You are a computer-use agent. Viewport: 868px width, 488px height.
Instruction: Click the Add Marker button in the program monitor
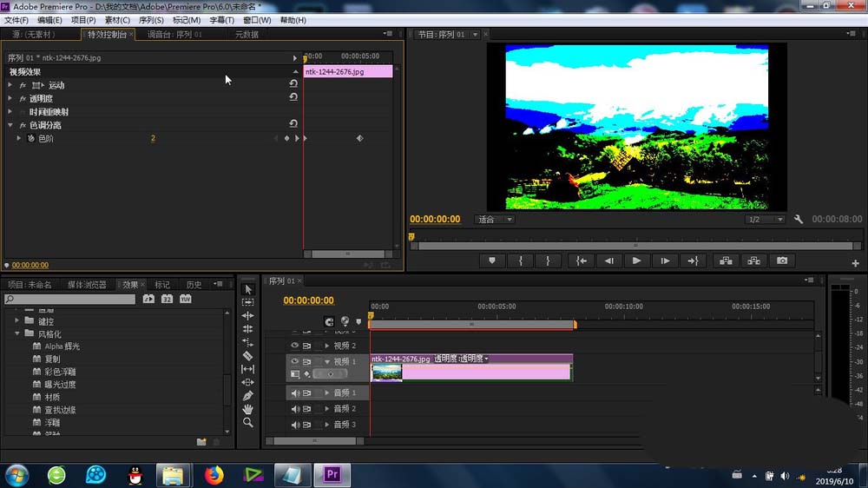coord(492,260)
